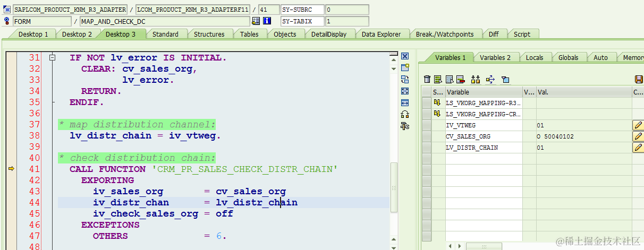Click the yellow execution arrow at line 41

tap(11, 169)
